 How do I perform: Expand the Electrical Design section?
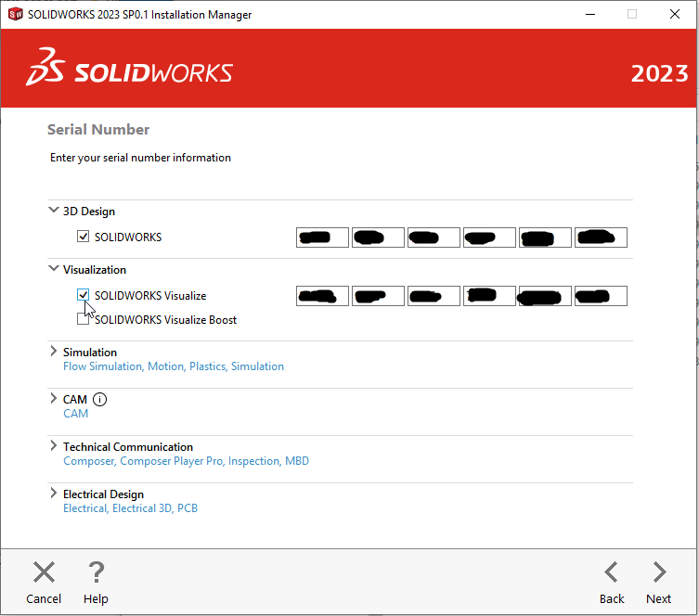pos(53,494)
